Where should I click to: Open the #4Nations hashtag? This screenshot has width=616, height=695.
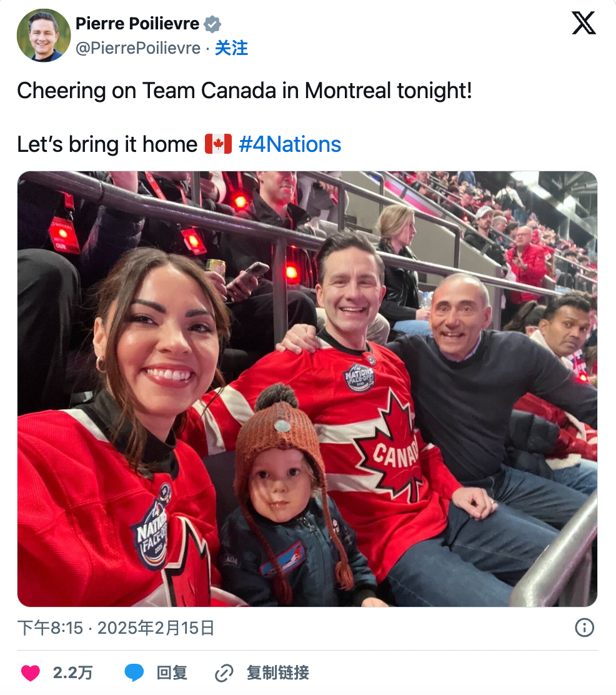290,144
